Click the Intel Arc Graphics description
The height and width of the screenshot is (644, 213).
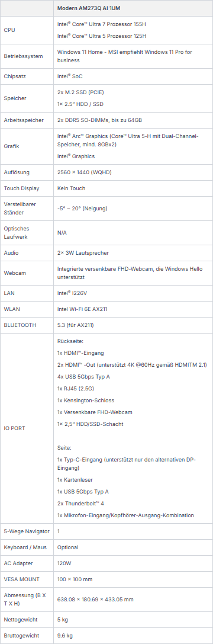point(128,140)
